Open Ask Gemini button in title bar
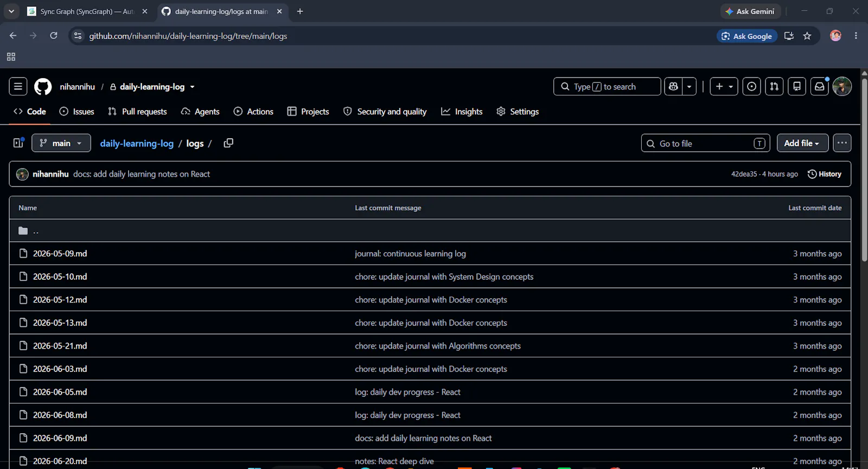The width and height of the screenshot is (868, 469). (750, 11)
